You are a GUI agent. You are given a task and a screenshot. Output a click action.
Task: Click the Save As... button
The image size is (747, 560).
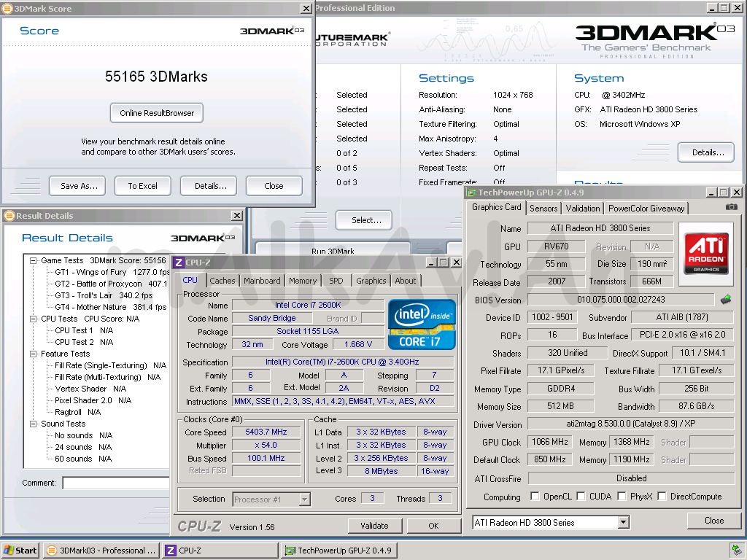coord(77,186)
